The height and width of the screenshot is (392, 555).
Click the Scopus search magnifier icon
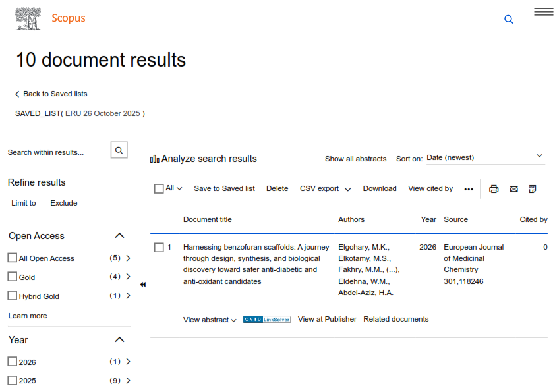508,20
